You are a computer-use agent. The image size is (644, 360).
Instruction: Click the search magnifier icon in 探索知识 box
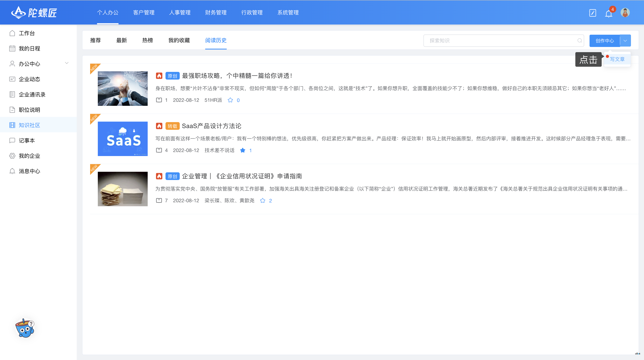[580, 40]
